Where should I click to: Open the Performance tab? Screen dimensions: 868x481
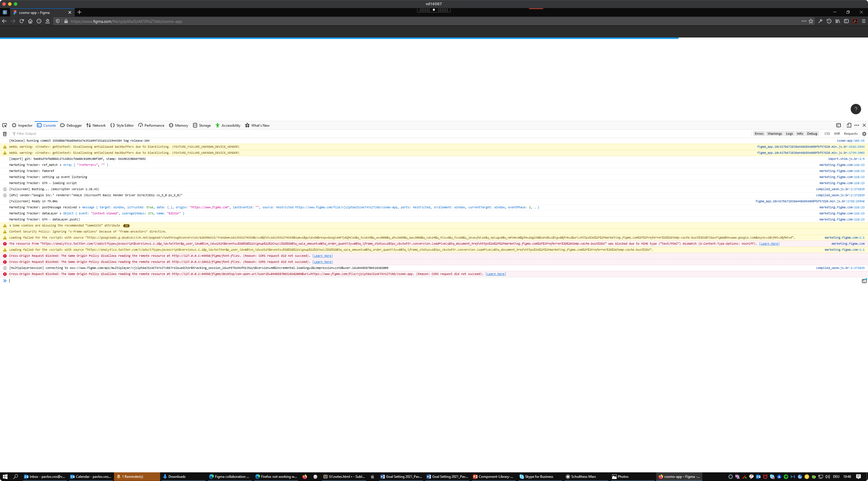pos(151,125)
